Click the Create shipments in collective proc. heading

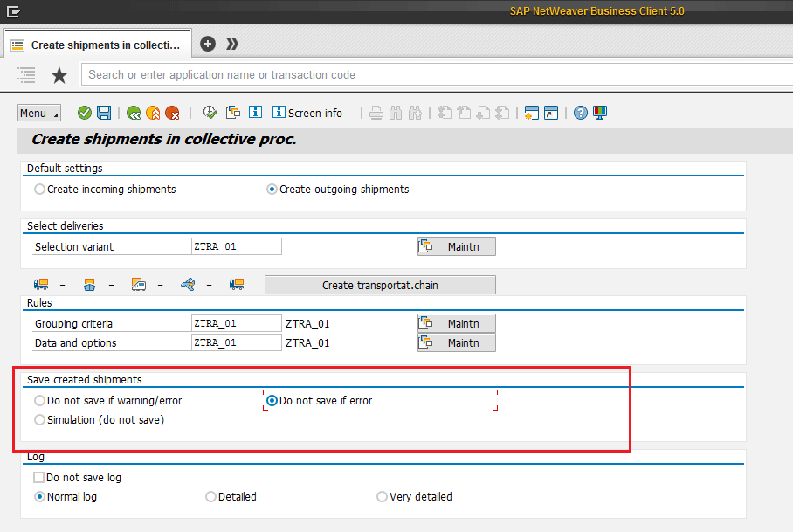click(164, 139)
